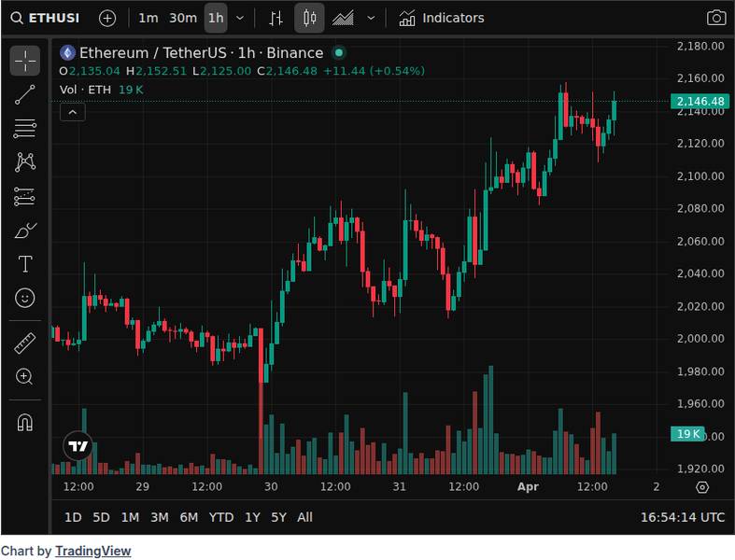Set date range to 3M
This screenshot has height=560, width=735.
[x=160, y=517]
